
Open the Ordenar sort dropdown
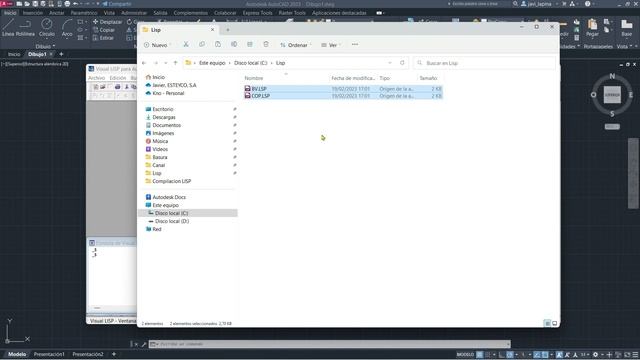(296, 45)
